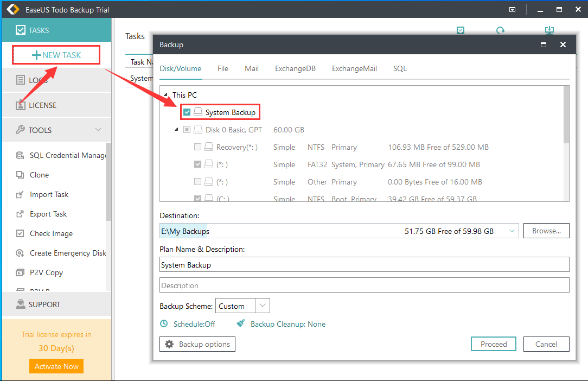The image size is (588, 381).
Task: Toggle the Disk 0 Basic GPT checkbox
Action: (x=187, y=130)
